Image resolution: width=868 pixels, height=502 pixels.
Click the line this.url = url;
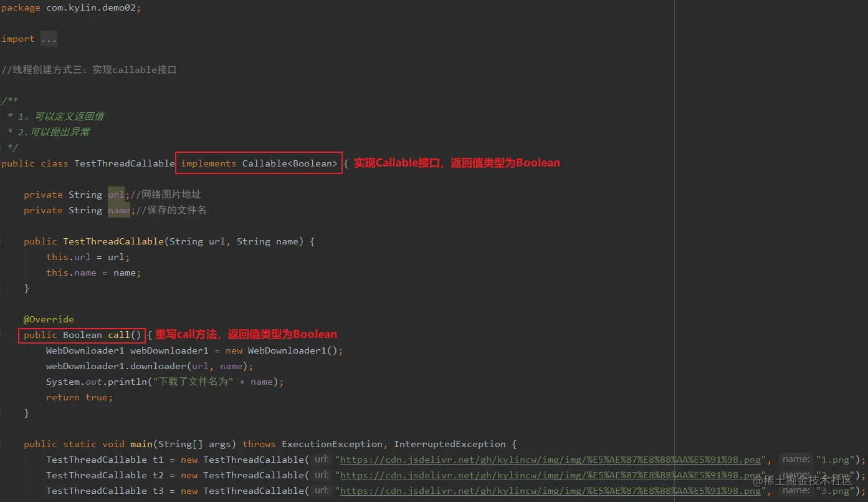click(88, 257)
